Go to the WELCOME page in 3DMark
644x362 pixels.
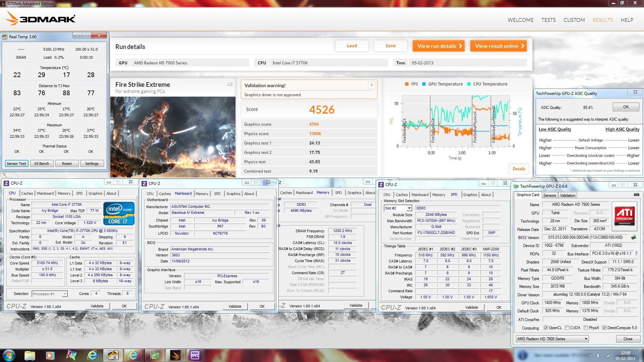(521, 20)
